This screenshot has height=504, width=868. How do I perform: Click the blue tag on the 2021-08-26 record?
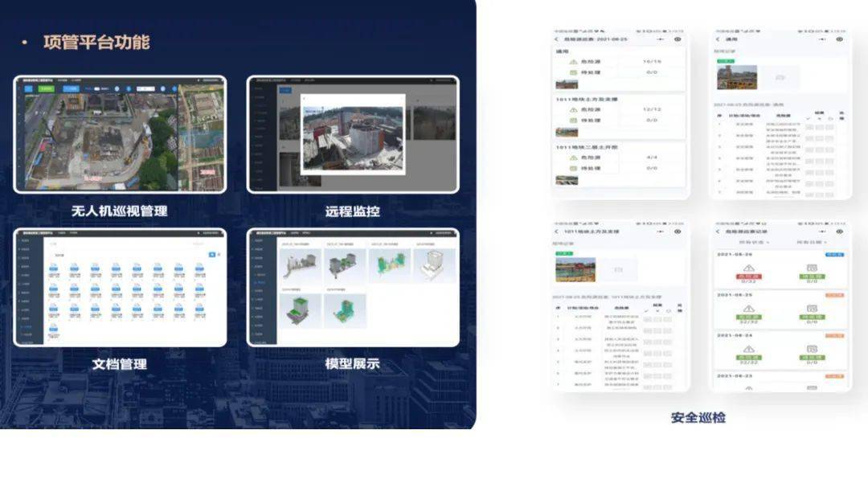[835, 255]
